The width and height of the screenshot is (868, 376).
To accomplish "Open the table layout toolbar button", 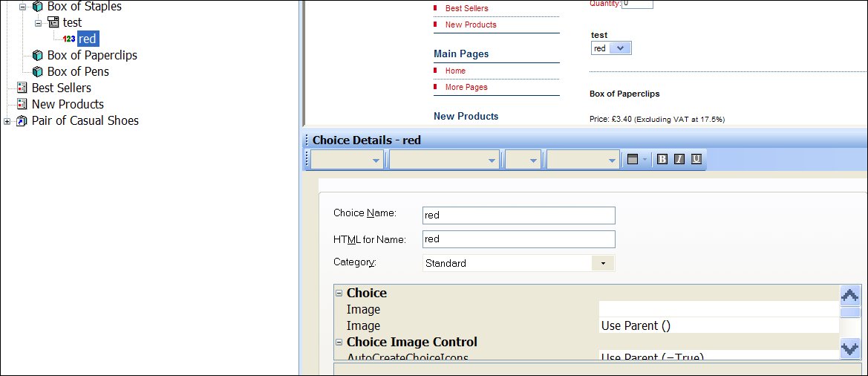I will 633,159.
